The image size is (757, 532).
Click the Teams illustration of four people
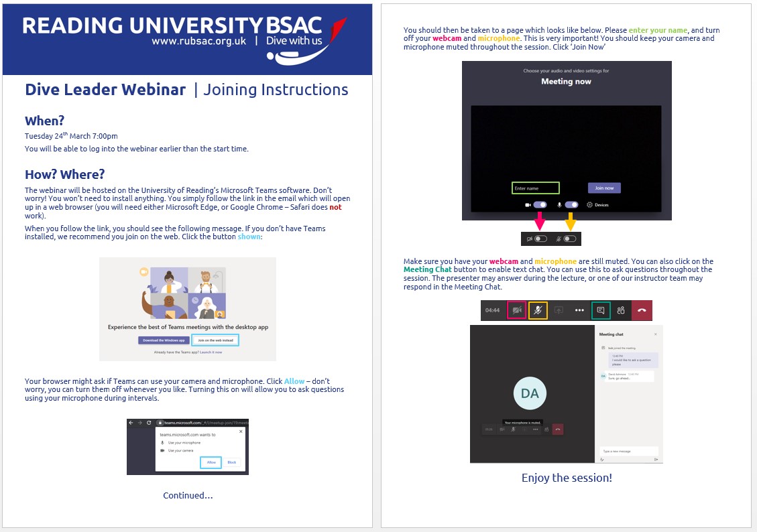[x=184, y=293]
